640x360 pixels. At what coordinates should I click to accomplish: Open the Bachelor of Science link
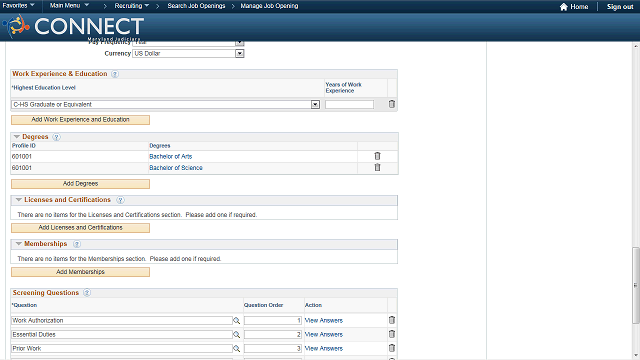176,168
